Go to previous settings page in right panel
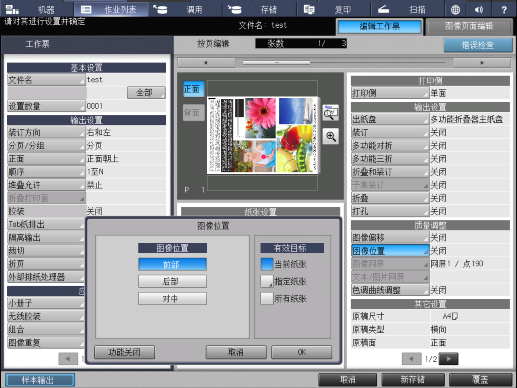Viewport: 517px width, 388px height. (412, 359)
